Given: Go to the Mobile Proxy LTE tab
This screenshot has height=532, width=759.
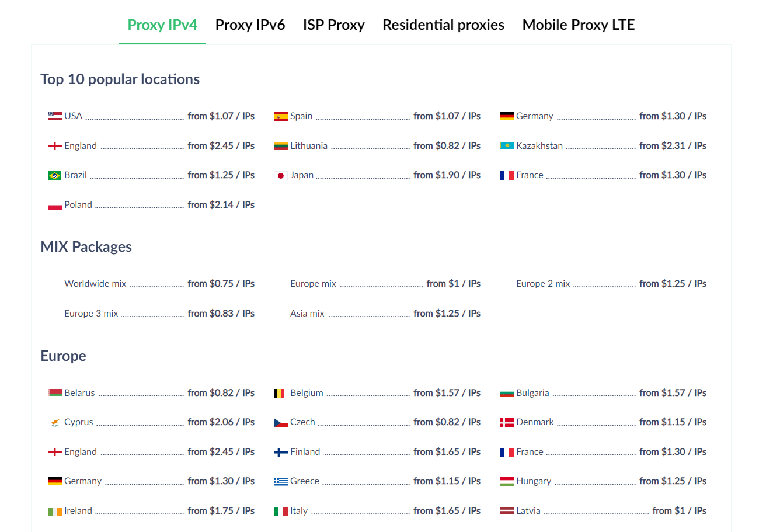Looking at the screenshot, I should [x=578, y=25].
